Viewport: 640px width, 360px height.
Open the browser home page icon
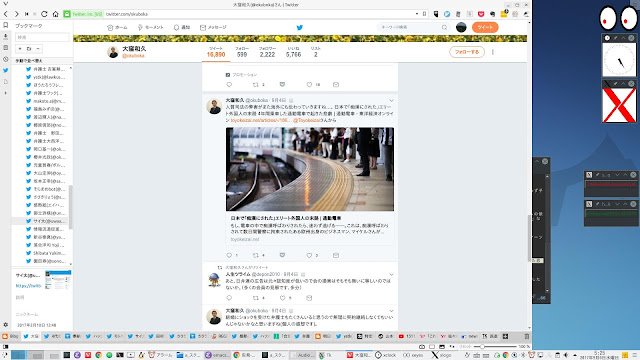tap(55, 14)
